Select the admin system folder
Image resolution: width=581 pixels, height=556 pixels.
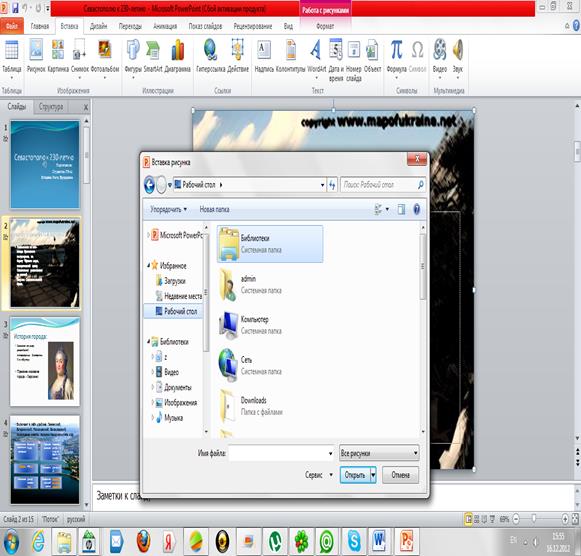pyautogui.click(x=270, y=284)
